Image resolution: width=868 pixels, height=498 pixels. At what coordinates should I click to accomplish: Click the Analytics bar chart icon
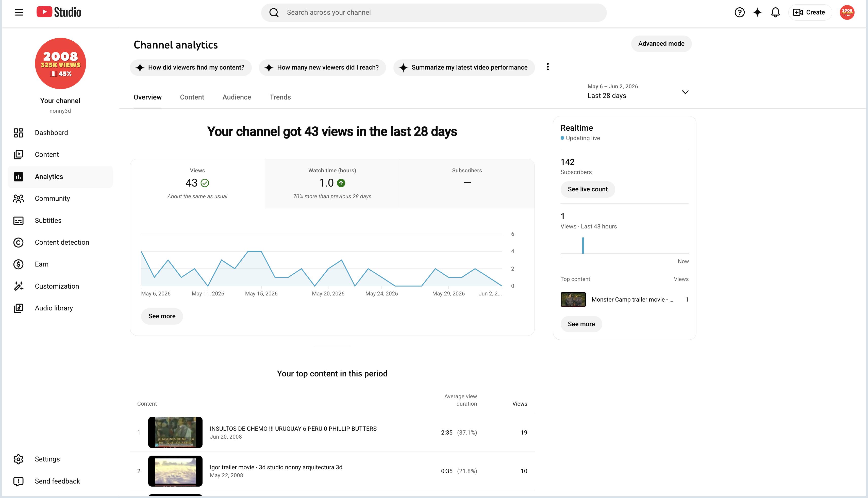(x=19, y=176)
